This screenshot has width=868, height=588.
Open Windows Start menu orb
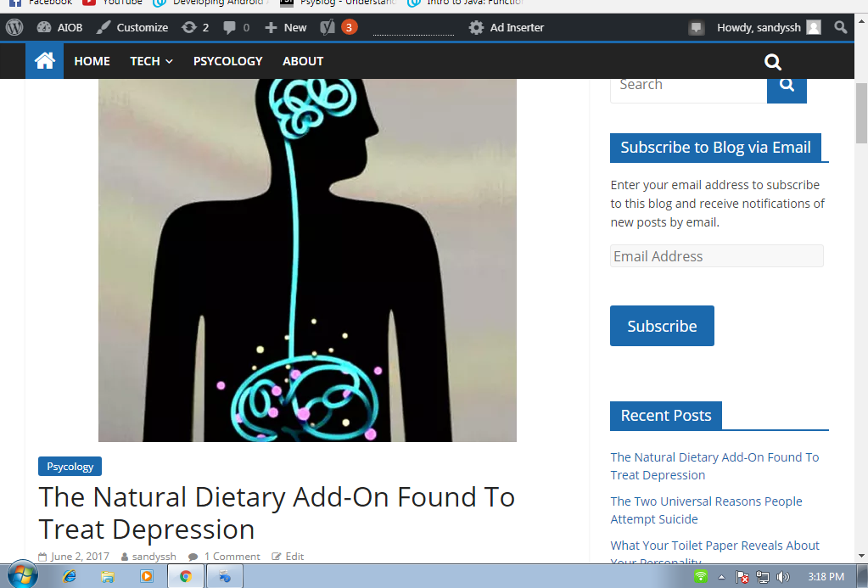pos(23,575)
